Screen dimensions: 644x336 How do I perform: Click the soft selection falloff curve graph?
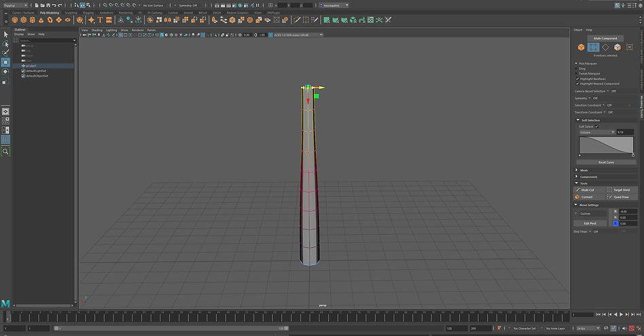point(606,145)
